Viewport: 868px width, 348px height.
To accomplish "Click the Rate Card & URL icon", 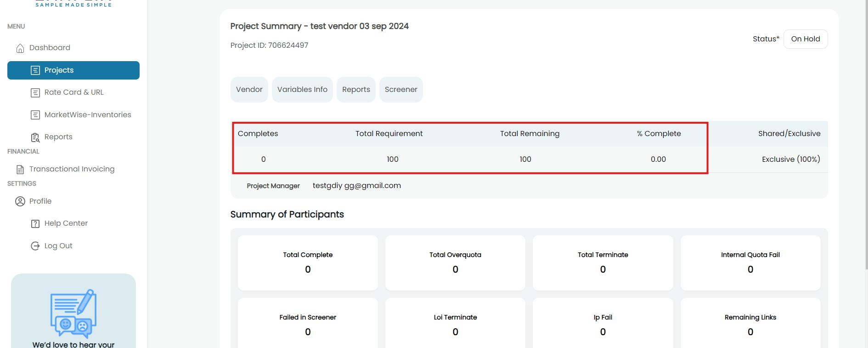I will [x=35, y=92].
